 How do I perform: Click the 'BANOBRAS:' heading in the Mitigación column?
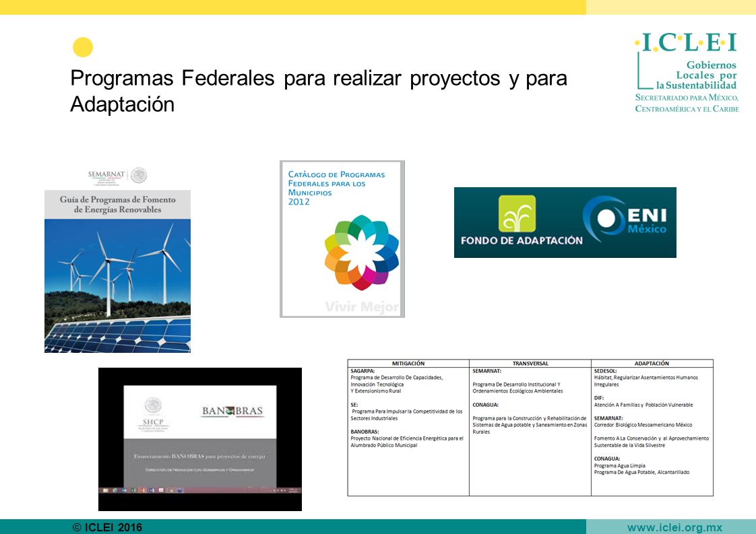pyautogui.click(x=365, y=432)
